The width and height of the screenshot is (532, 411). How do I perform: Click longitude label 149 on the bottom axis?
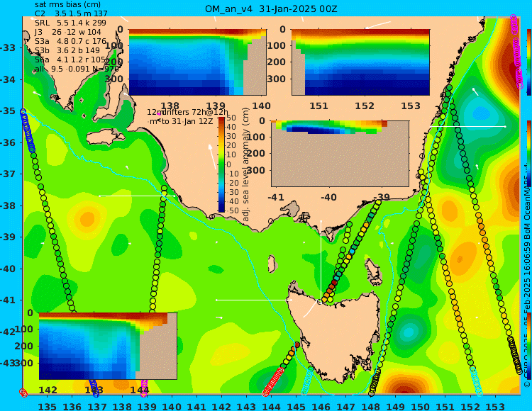pyautogui.click(x=396, y=406)
